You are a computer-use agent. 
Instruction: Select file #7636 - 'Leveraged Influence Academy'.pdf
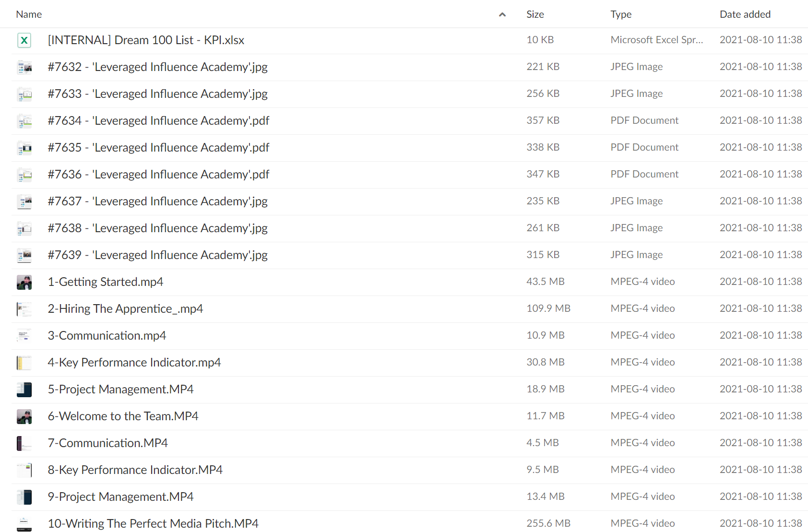pos(158,175)
